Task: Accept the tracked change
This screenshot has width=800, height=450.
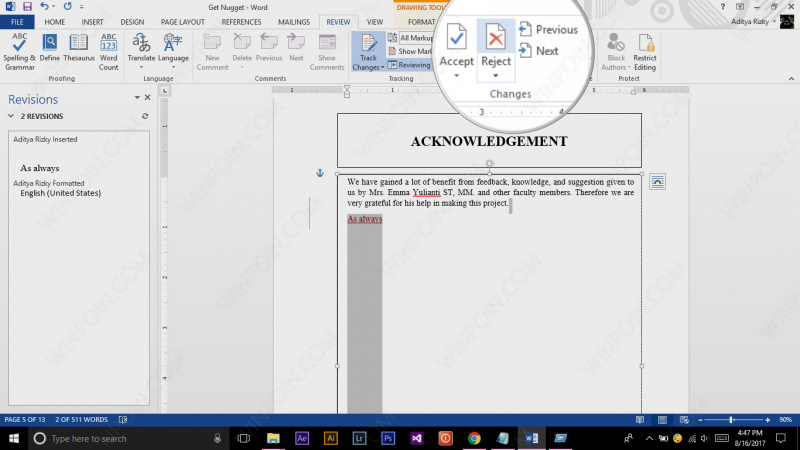Action: (x=457, y=45)
